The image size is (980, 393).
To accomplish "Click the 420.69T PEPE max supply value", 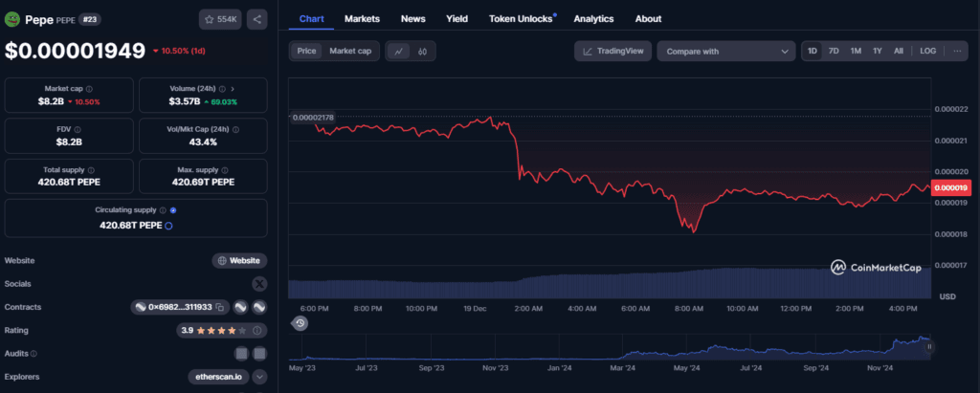I will [203, 183].
